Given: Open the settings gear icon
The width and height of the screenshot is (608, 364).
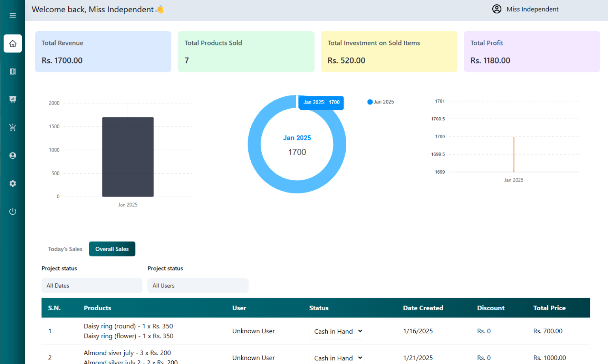Looking at the screenshot, I should pos(13,184).
